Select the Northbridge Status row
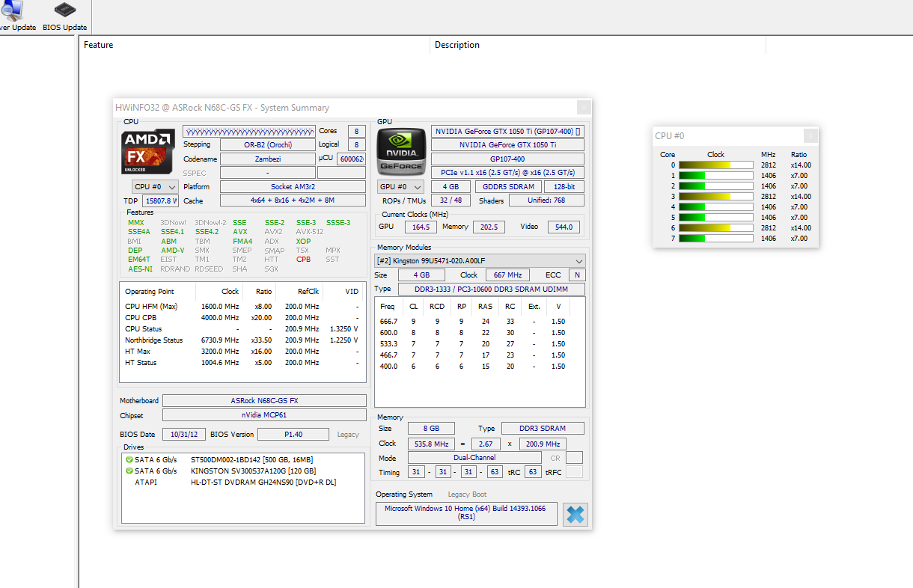913x588 pixels. pyautogui.click(x=242, y=340)
